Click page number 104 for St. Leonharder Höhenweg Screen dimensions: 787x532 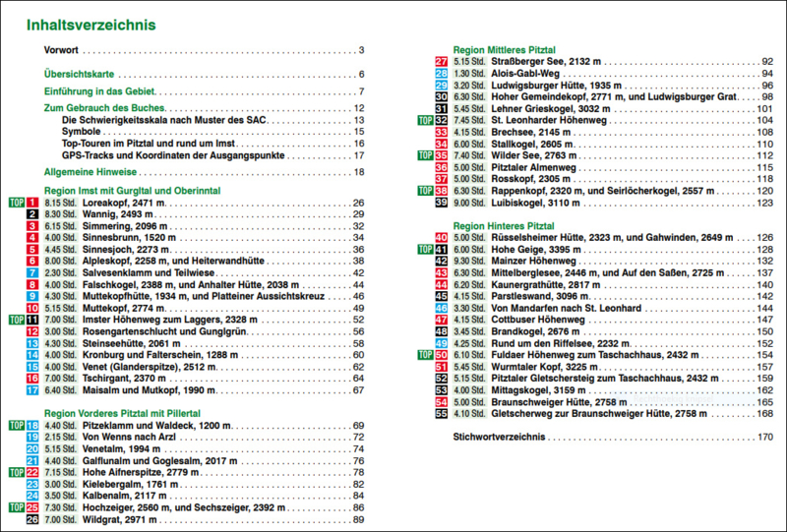click(x=765, y=120)
